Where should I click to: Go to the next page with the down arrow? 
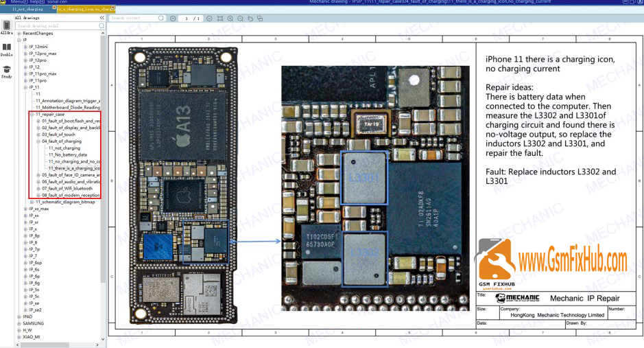tap(209, 19)
